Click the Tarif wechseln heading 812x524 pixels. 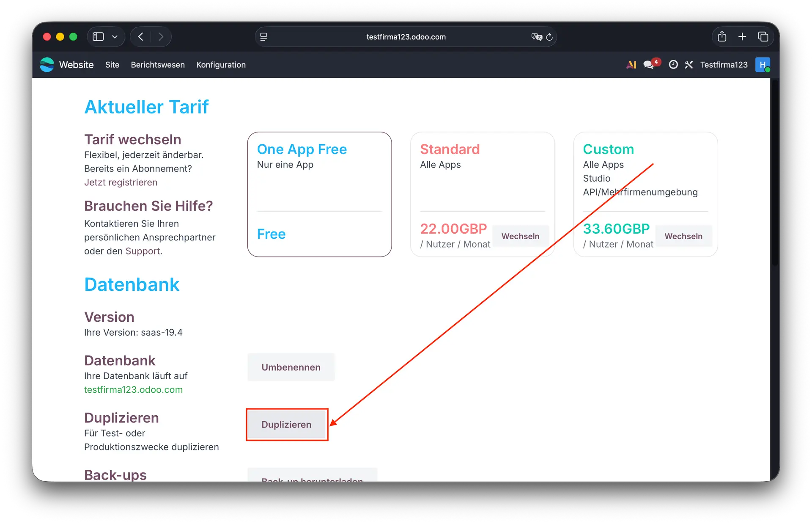tap(133, 140)
